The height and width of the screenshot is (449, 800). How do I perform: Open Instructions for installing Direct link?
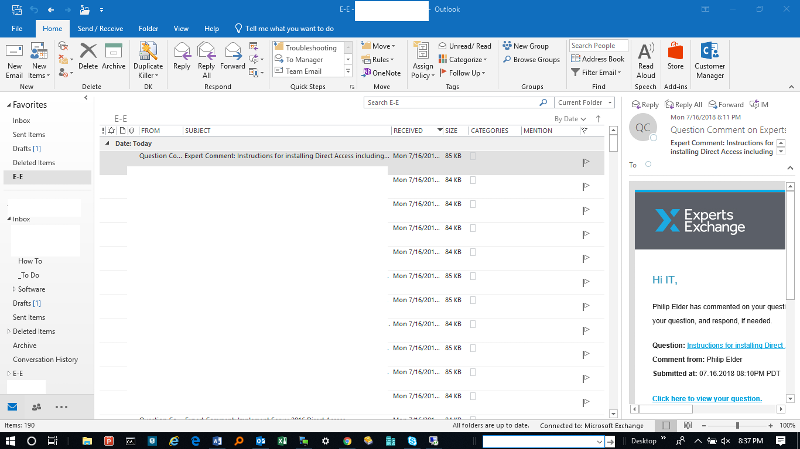click(x=735, y=345)
